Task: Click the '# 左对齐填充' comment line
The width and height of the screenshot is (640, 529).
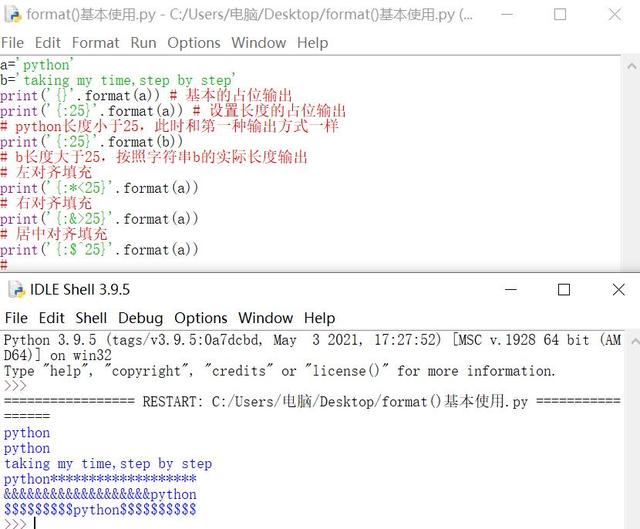Action: (x=46, y=173)
